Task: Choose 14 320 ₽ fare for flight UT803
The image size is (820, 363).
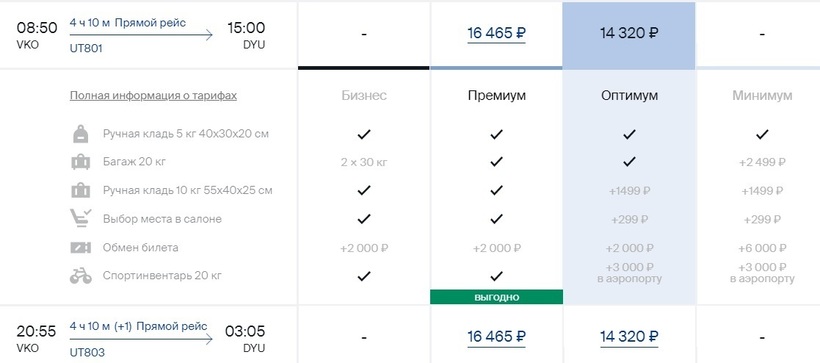Action: point(629,336)
